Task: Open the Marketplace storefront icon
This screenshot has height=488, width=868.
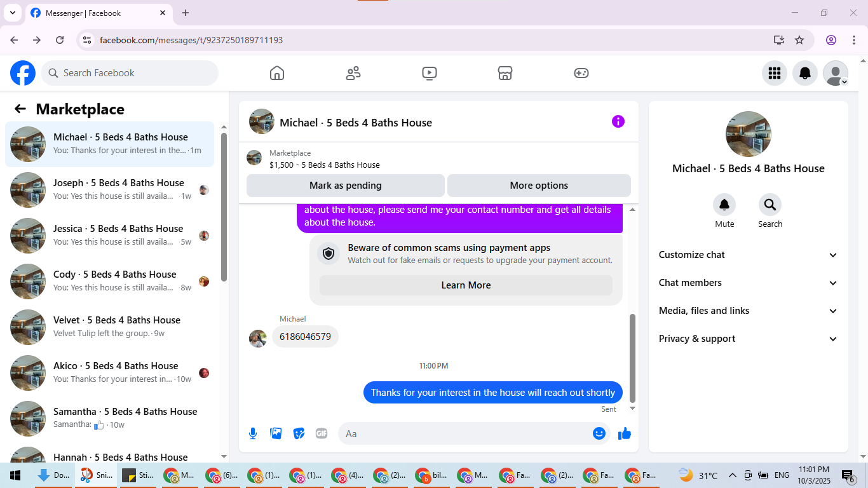Action: 505,73
